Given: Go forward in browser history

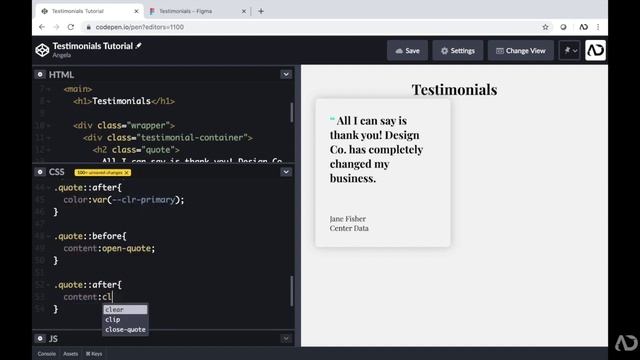Looking at the screenshot, I should [56, 27].
